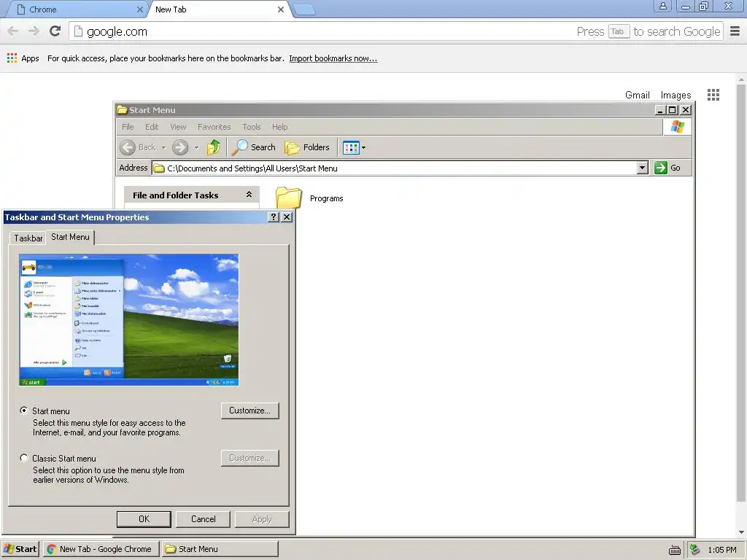Select the Programs folder icon
This screenshot has width=747, height=560.
[289, 198]
